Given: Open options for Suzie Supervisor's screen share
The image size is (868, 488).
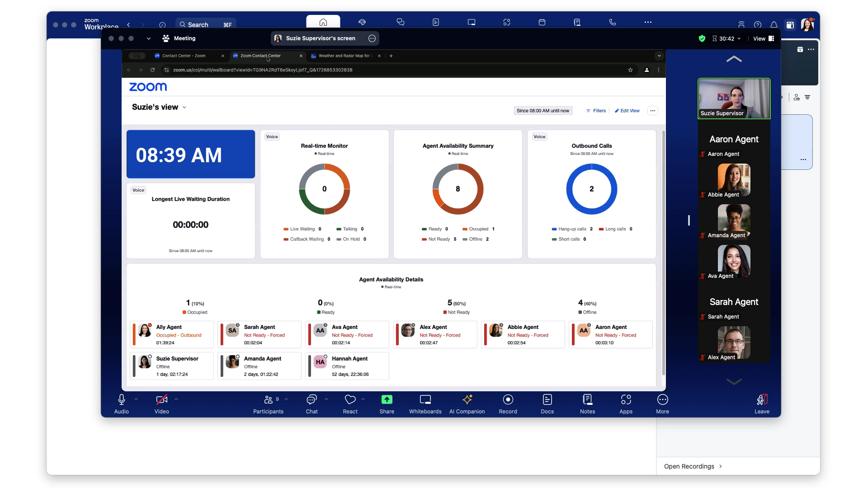Looking at the screenshot, I should [x=372, y=38].
